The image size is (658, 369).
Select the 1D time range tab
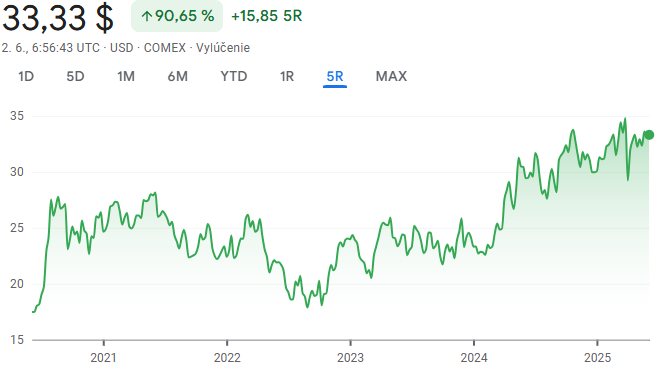(x=26, y=76)
